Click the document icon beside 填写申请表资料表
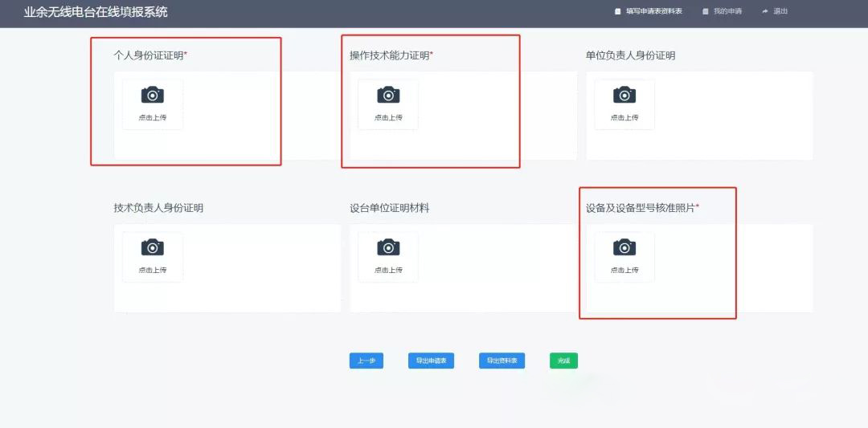The image size is (868, 428). point(618,11)
